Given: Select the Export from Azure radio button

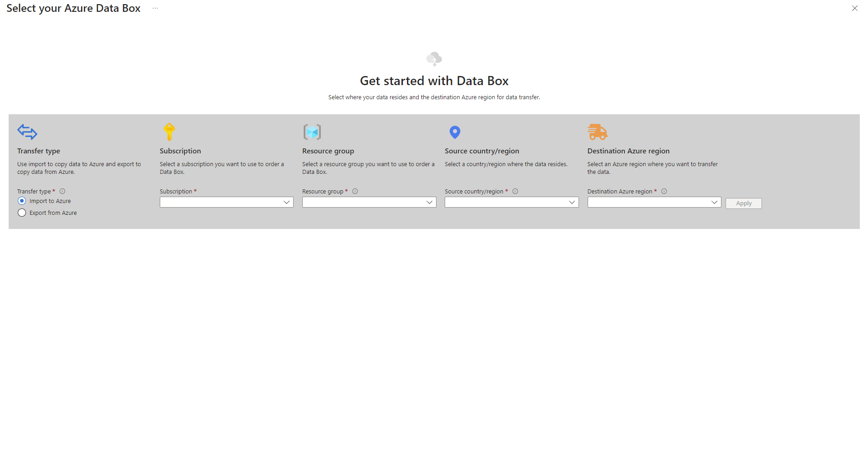Looking at the screenshot, I should (22, 213).
